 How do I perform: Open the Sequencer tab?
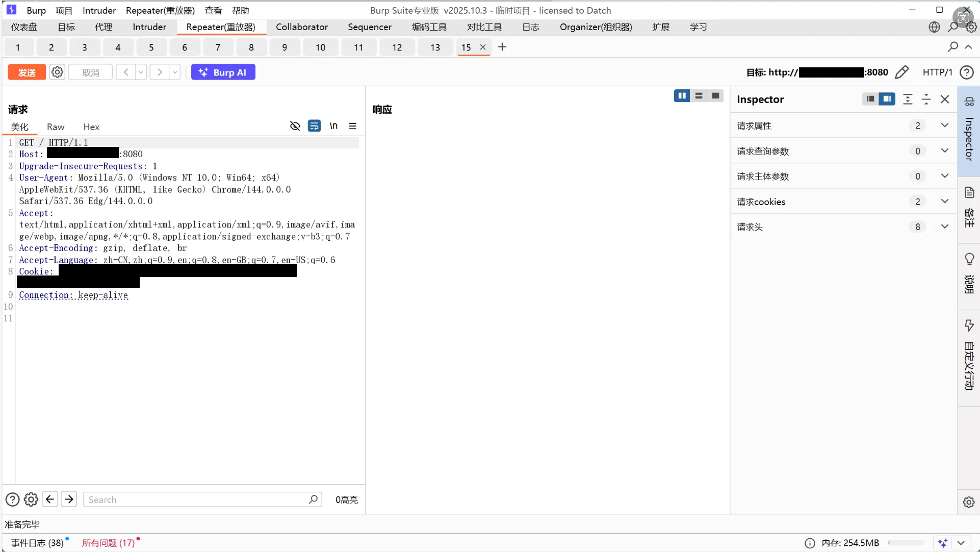(x=370, y=27)
